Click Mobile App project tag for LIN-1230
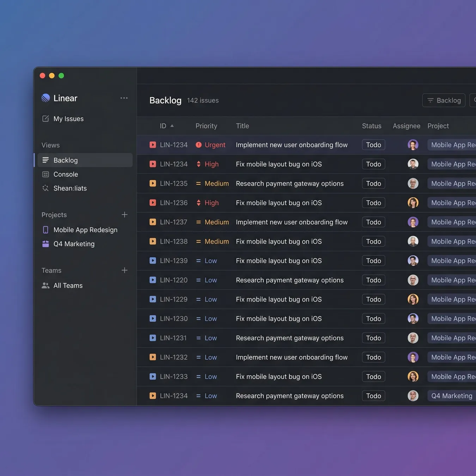The height and width of the screenshot is (476, 476). [452, 319]
